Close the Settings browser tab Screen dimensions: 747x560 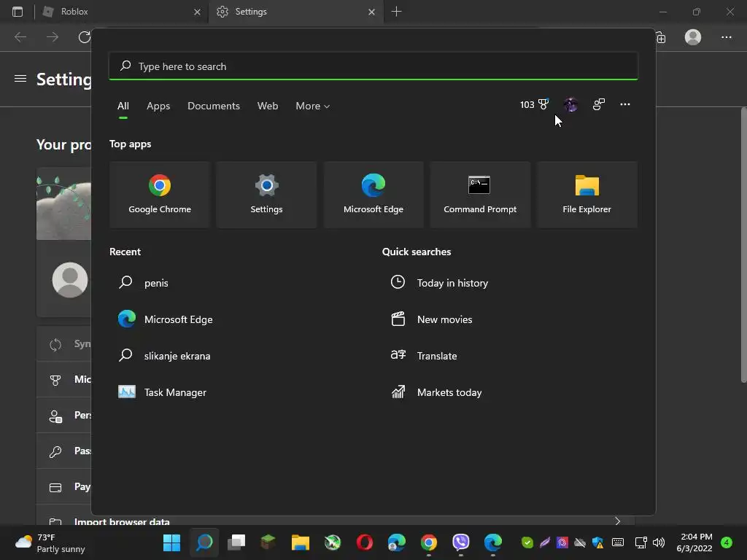(x=371, y=12)
